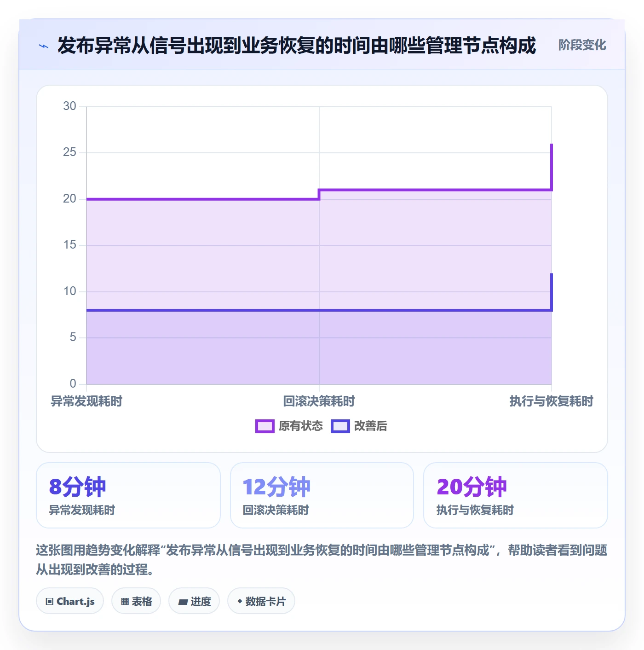Click the 原有状态 legend text
Screen dimensions: 644x650
tap(301, 426)
